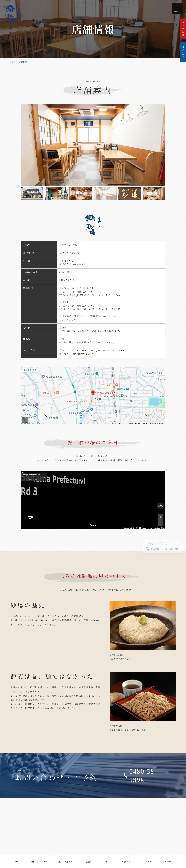Open キーボード ショートカット on the map
Screen dimensions: 186x868
pos(118,423)
